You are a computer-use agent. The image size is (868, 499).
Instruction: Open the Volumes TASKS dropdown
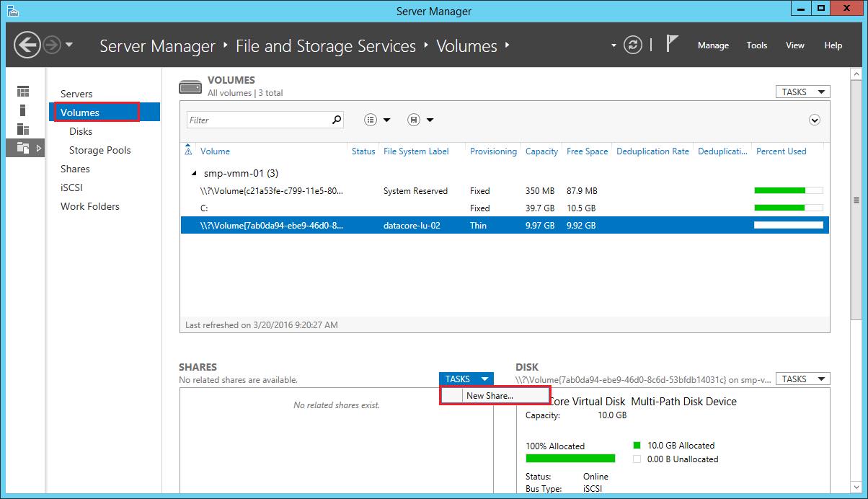tap(801, 92)
